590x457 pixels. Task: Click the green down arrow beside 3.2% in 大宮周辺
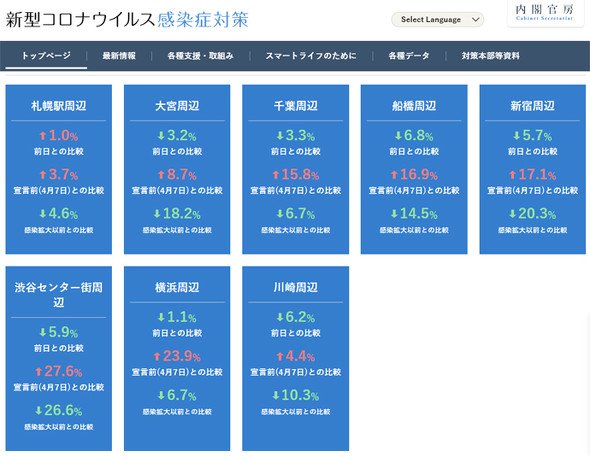(x=161, y=135)
